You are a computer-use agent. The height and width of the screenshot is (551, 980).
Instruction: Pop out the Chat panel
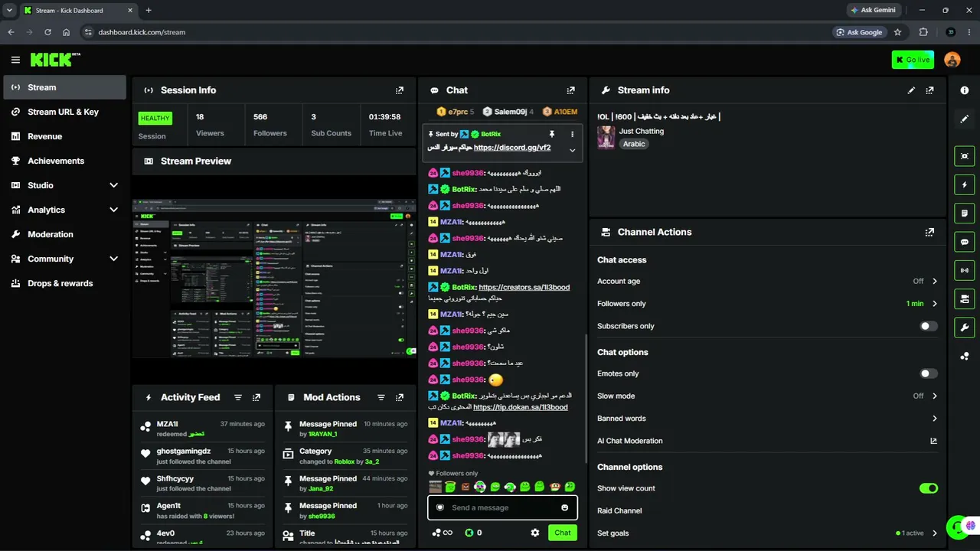570,90
